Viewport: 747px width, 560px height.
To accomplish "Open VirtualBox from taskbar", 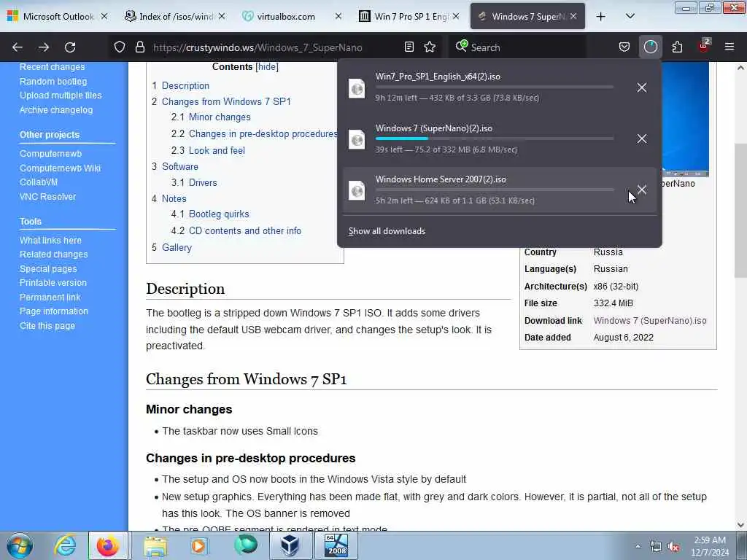I will (290, 545).
